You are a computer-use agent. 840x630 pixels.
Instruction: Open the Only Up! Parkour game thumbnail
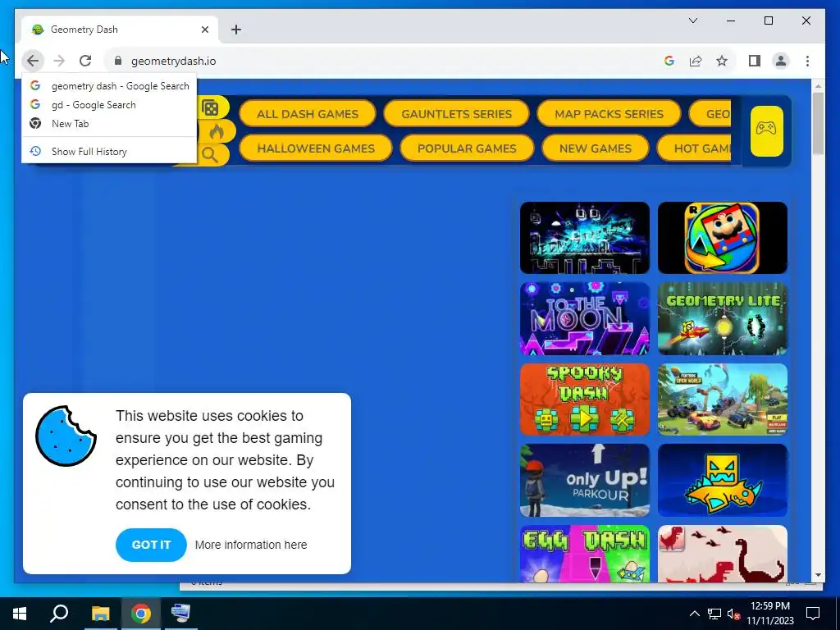coord(584,480)
